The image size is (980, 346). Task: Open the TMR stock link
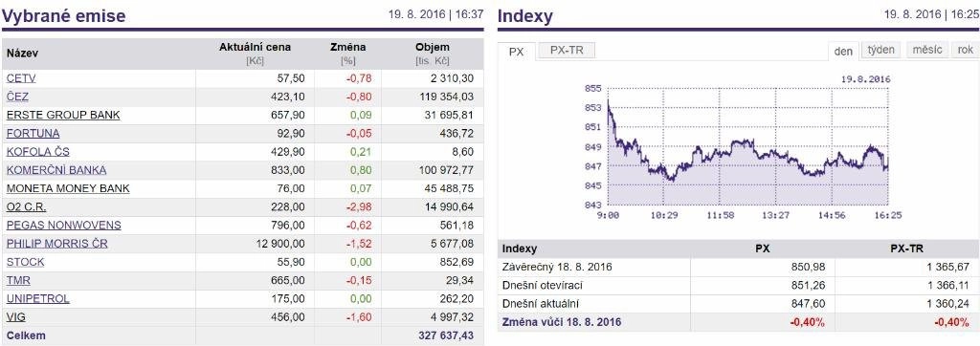(x=18, y=280)
